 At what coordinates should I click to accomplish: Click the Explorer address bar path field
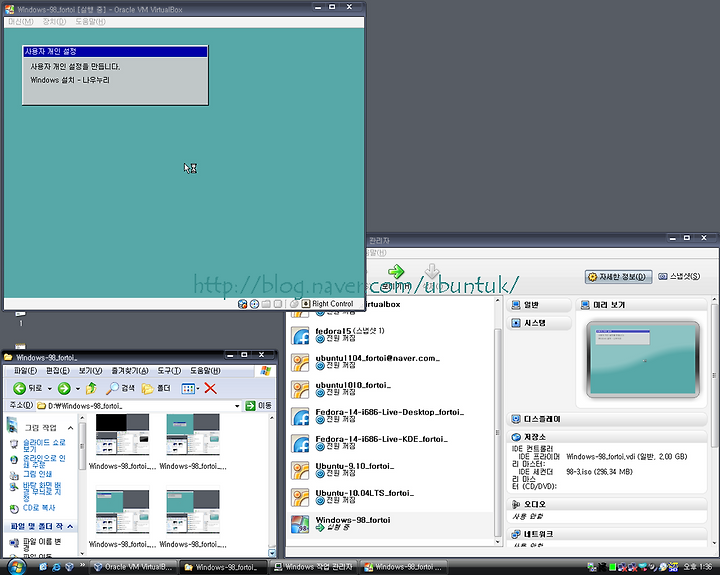(138, 406)
